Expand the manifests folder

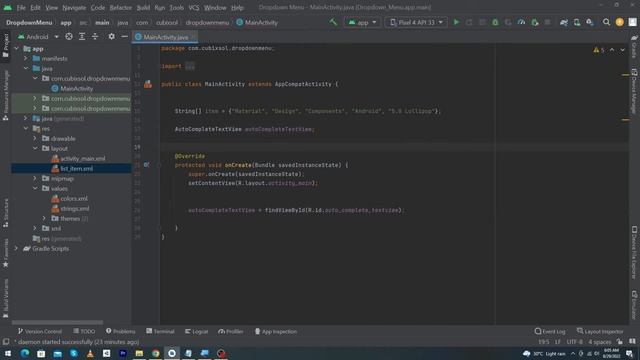click(26, 58)
